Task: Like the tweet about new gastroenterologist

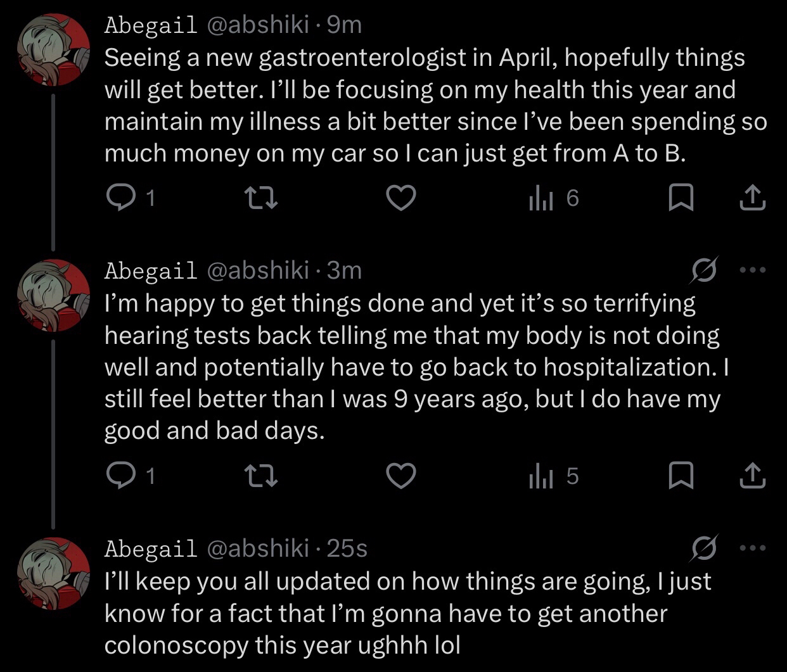Action: click(x=401, y=199)
